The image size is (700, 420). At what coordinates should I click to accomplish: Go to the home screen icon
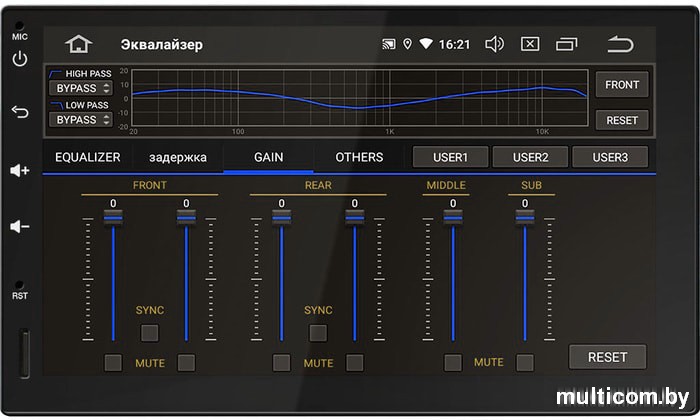coord(79,44)
